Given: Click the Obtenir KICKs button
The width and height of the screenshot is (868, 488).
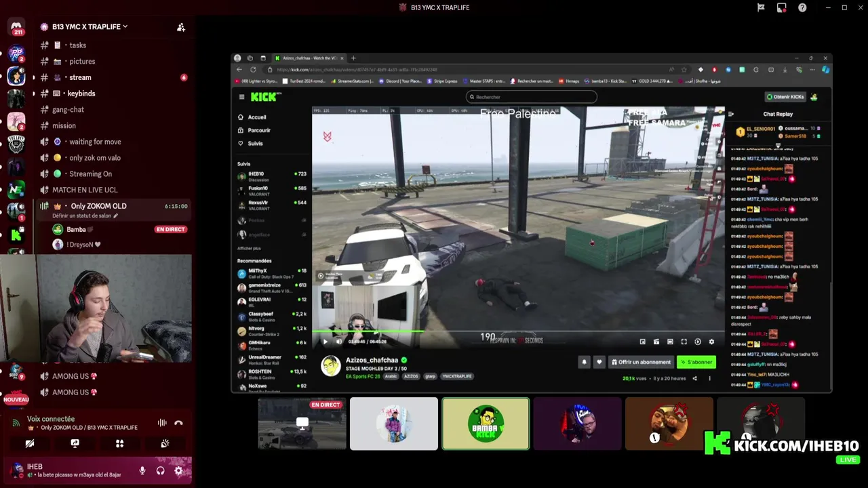Looking at the screenshot, I should pyautogui.click(x=785, y=97).
